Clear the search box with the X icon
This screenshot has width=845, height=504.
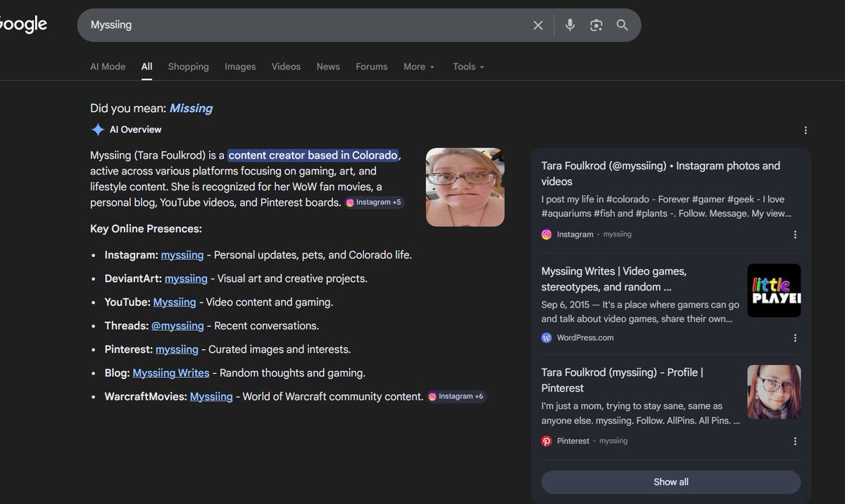pyautogui.click(x=538, y=25)
